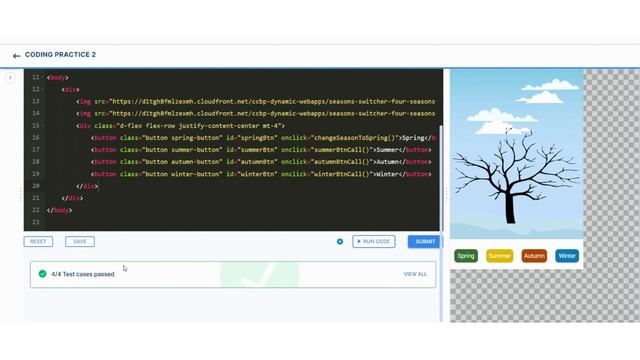Submit the solution with SUBMIT

(x=424, y=242)
